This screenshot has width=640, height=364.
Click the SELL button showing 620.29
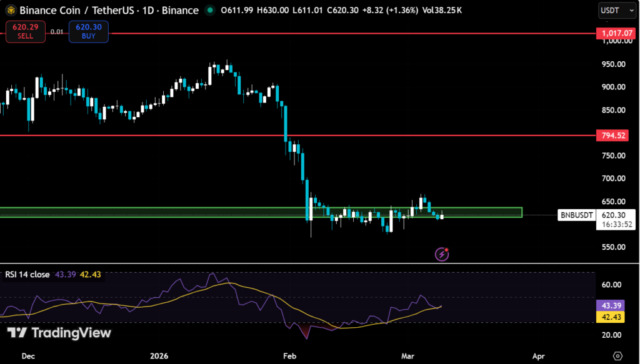click(25, 32)
